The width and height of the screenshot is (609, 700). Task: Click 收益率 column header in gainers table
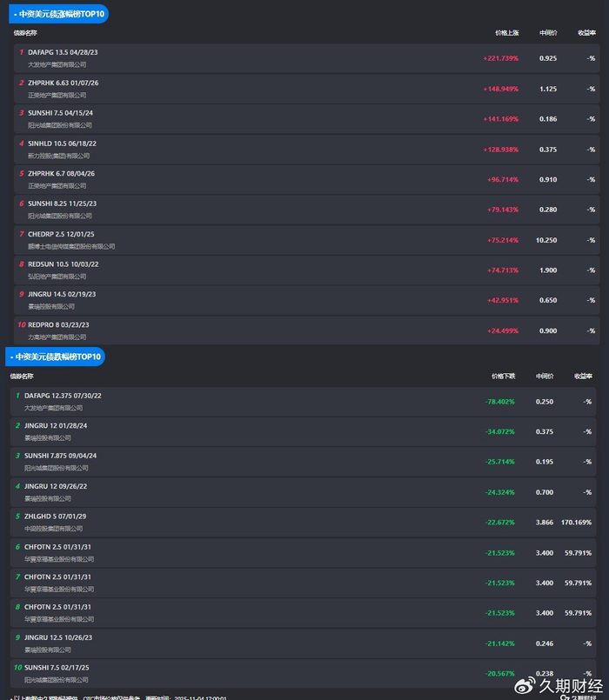[x=586, y=33]
